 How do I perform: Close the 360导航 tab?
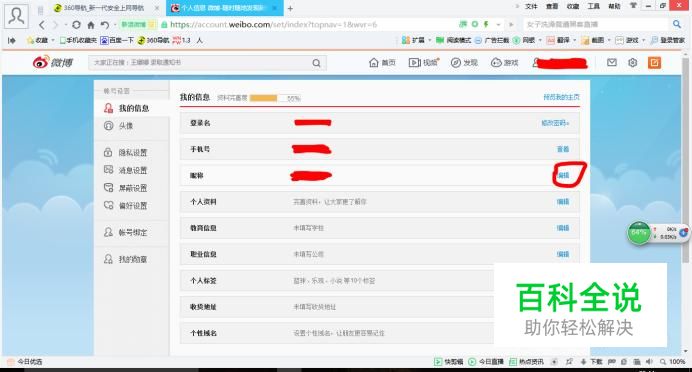point(158,8)
